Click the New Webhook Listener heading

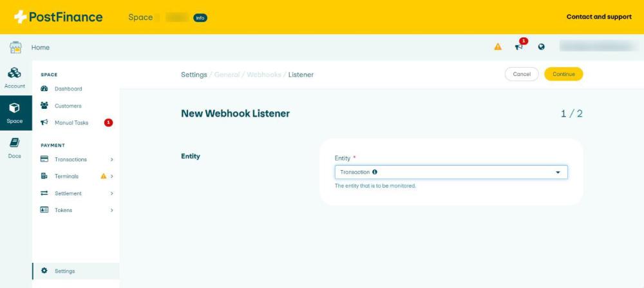(235, 113)
